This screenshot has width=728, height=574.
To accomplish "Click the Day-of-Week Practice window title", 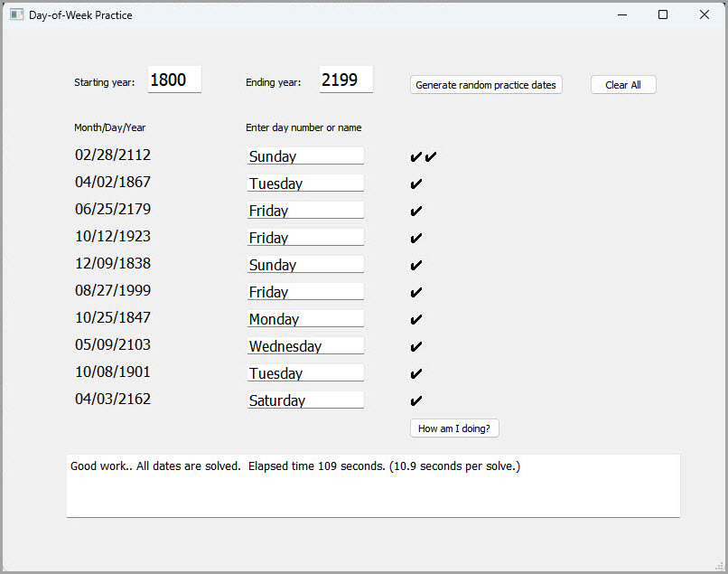I will click(x=80, y=15).
